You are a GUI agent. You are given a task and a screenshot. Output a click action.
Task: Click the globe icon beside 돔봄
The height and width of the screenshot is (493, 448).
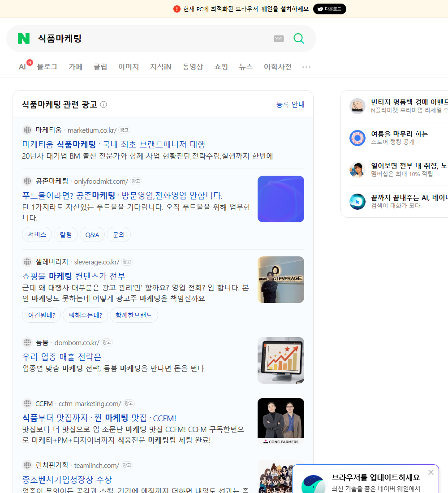27,342
